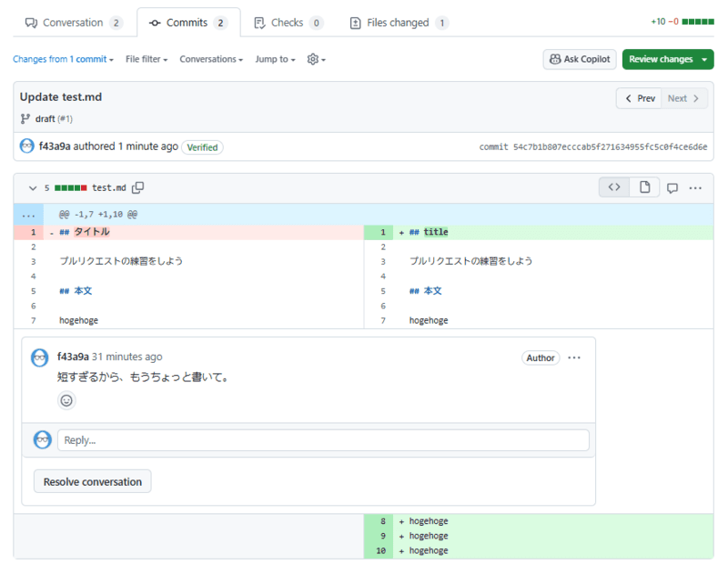The image size is (728, 574).
Task: Switch to rich diff document icon
Action: pos(644,187)
